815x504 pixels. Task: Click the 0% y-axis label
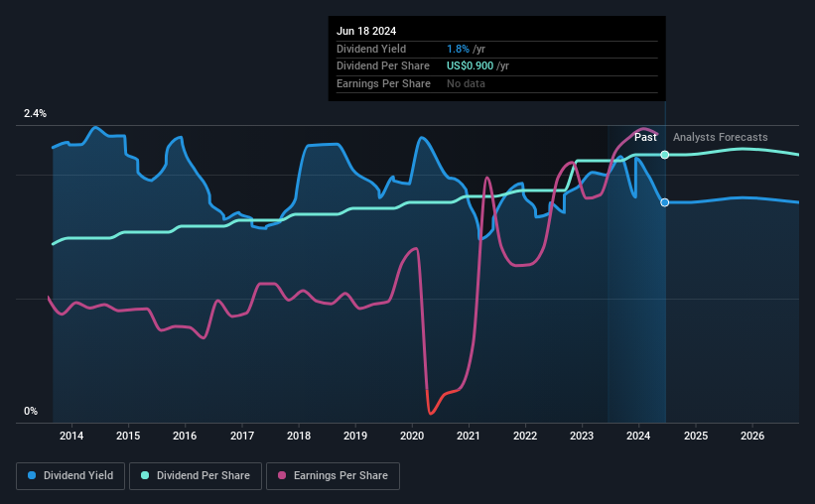(x=31, y=411)
